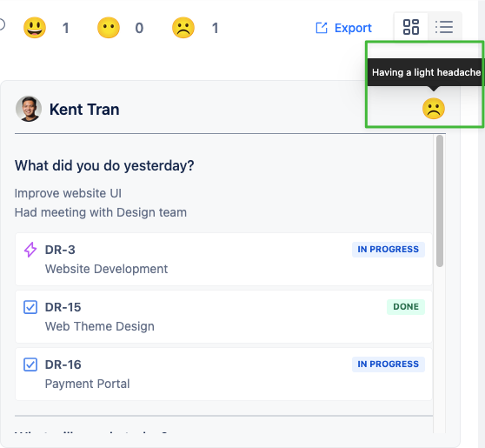Click the DR-15 task checkbox icon
The width and height of the screenshot is (485, 448).
pos(30,307)
